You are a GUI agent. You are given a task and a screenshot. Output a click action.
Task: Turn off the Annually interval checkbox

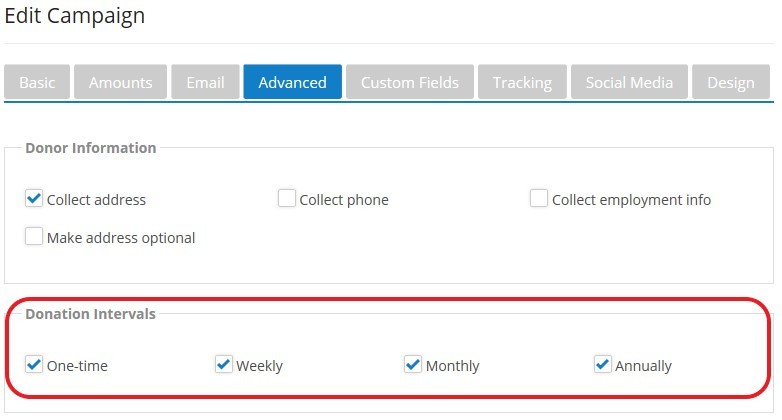pos(602,364)
